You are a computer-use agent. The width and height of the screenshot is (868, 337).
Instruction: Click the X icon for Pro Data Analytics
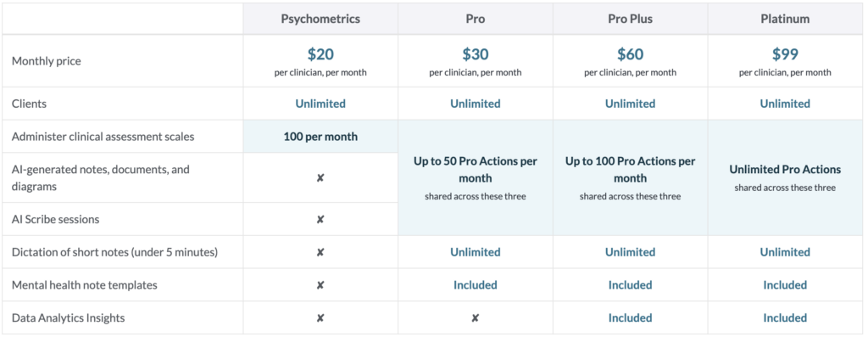click(475, 318)
